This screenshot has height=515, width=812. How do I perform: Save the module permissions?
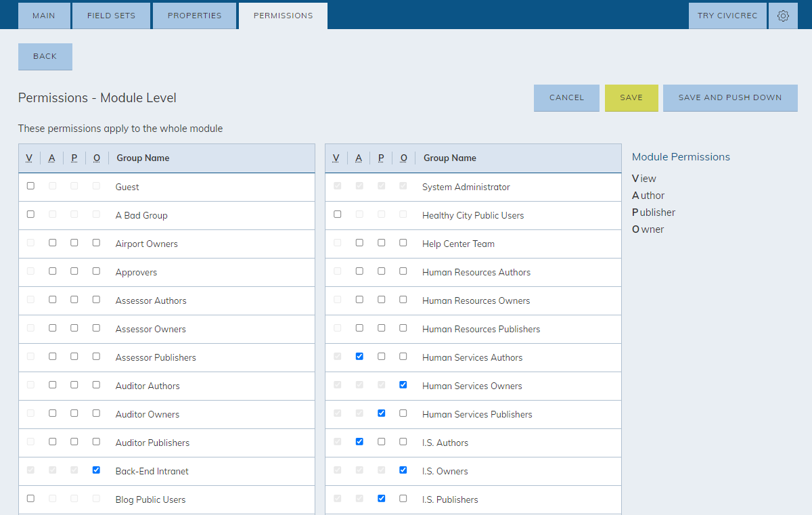(x=631, y=98)
